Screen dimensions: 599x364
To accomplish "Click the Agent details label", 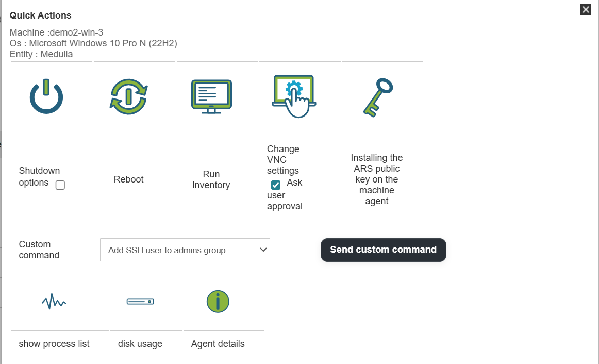I will pos(218,344).
